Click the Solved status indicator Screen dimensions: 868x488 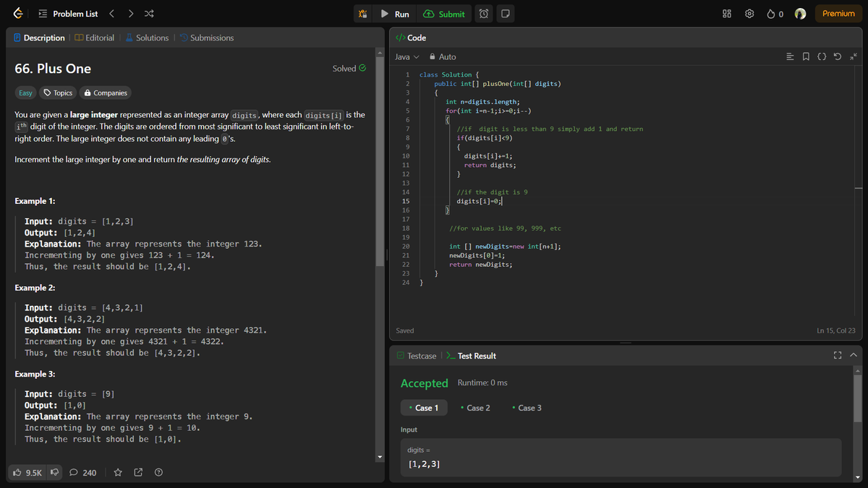[349, 69]
